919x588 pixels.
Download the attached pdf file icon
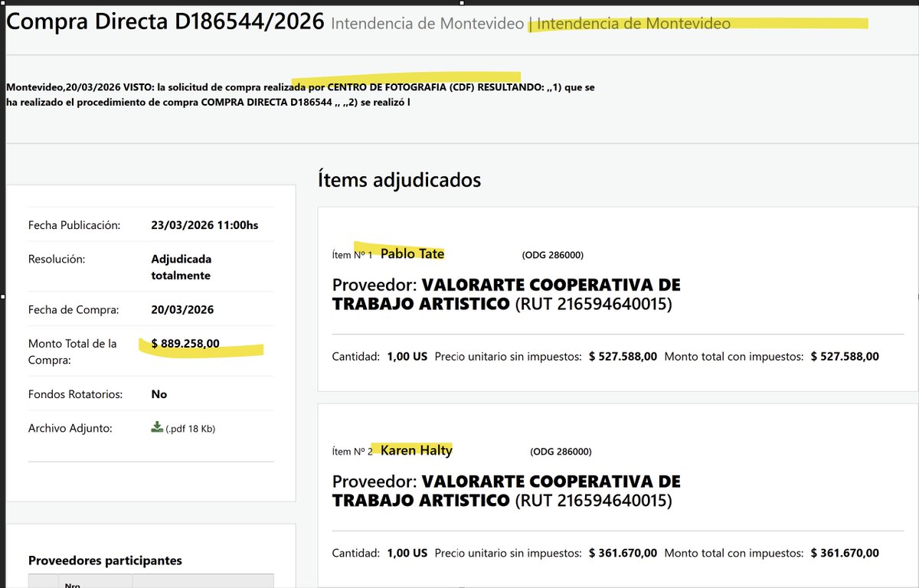[x=158, y=427]
